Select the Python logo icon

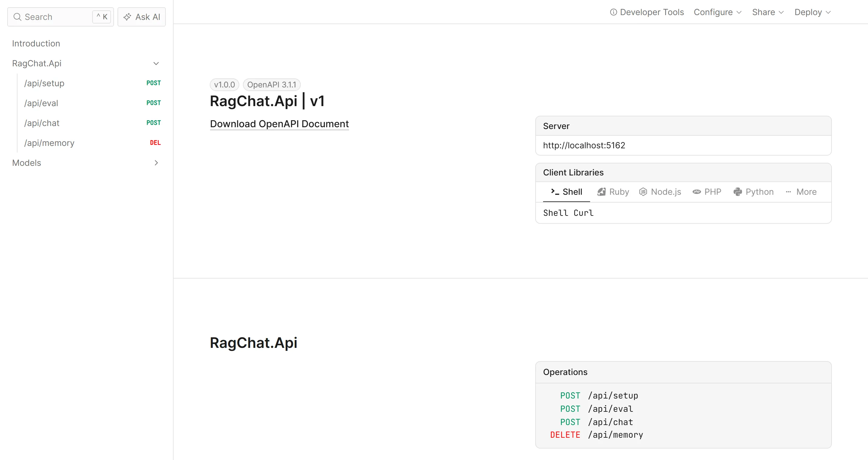pos(737,192)
